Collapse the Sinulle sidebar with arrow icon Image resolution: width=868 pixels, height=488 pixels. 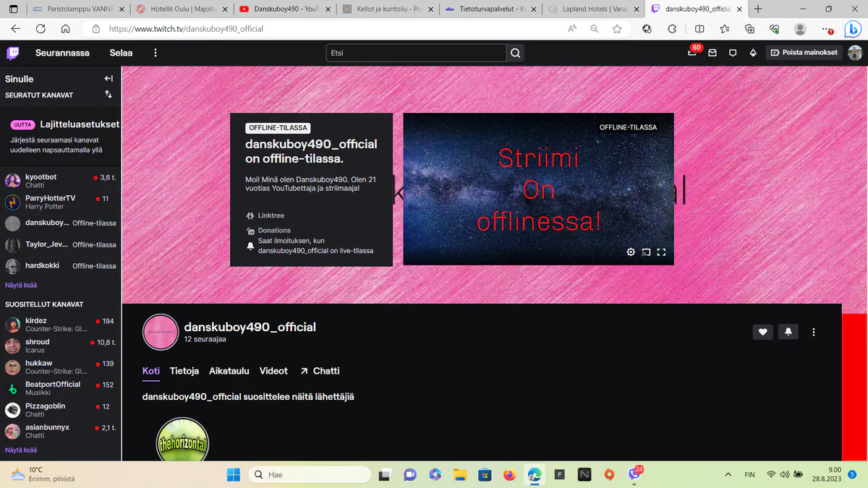[109, 79]
